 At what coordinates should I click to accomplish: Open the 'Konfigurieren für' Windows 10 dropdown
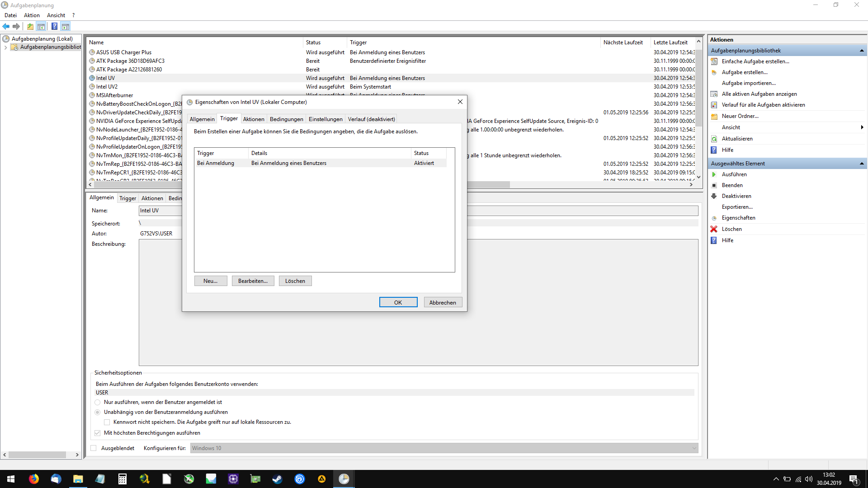pyautogui.click(x=694, y=448)
